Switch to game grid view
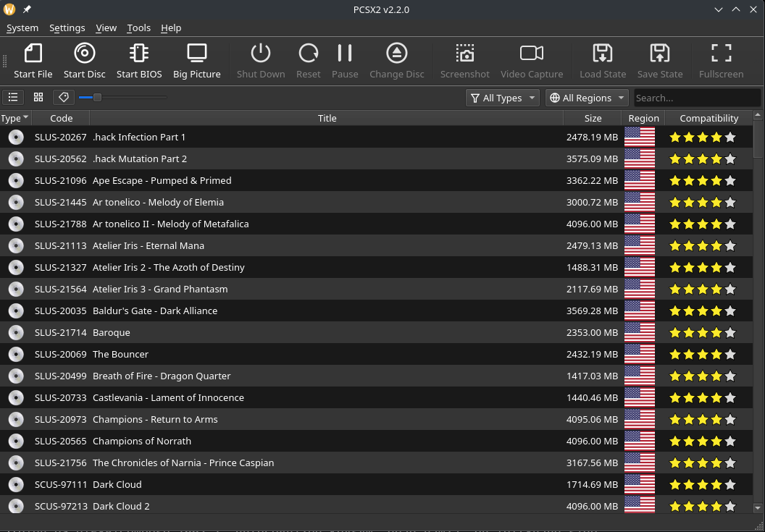Viewport: 765px width, 532px height. tap(38, 98)
